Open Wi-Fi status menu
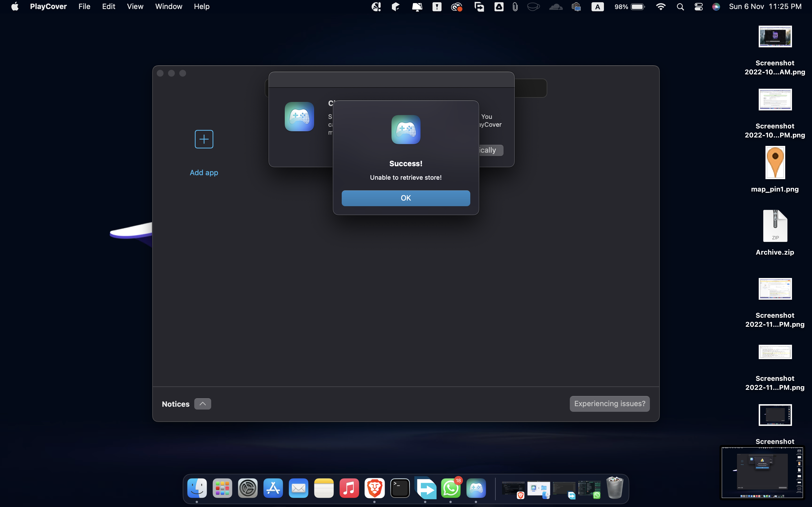The width and height of the screenshot is (812, 507). click(x=661, y=7)
